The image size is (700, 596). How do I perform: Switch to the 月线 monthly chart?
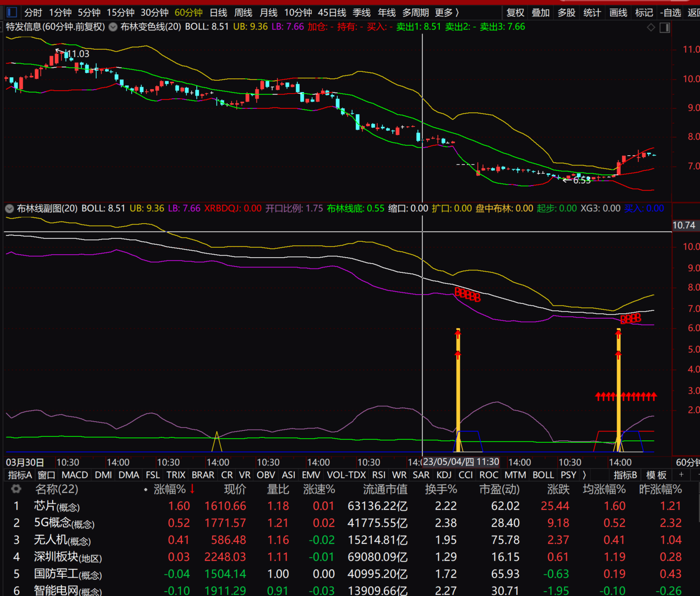269,12
